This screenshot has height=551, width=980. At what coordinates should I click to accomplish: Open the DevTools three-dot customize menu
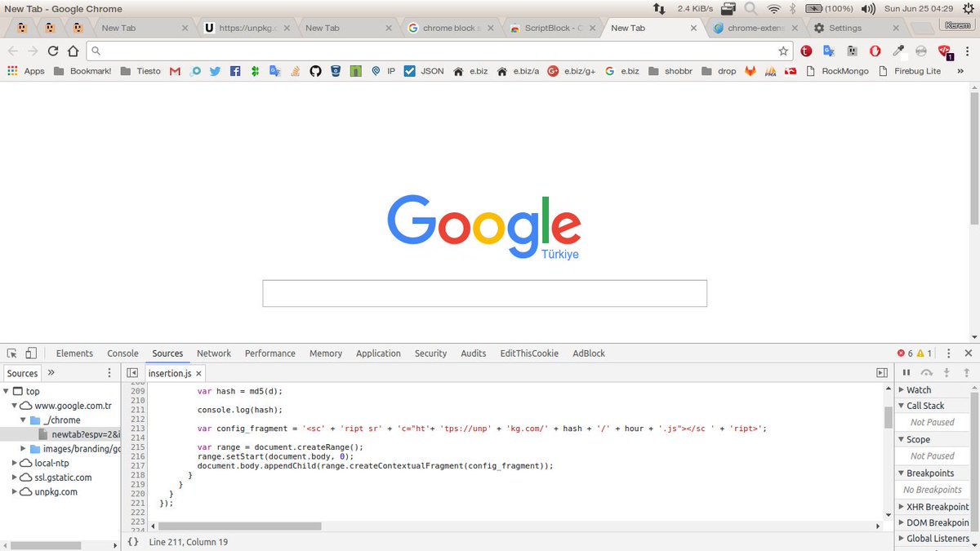948,353
